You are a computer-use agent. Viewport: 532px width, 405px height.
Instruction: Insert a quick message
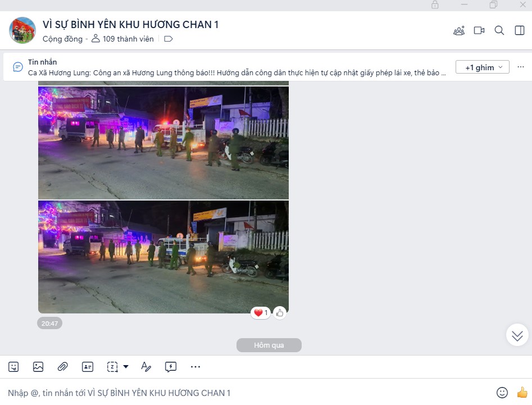point(171,367)
